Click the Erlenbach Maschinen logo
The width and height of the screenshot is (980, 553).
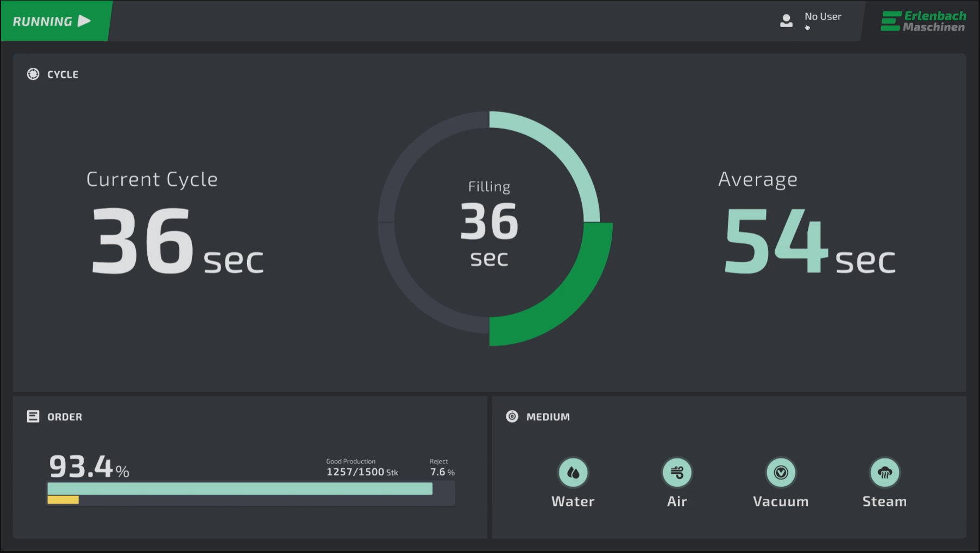(924, 21)
